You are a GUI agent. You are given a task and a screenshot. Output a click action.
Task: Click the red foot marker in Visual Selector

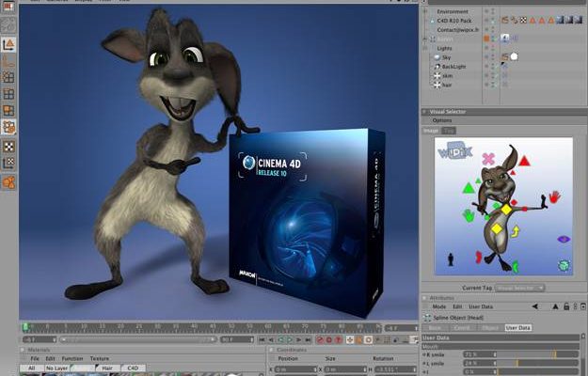[x=479, y=257]
